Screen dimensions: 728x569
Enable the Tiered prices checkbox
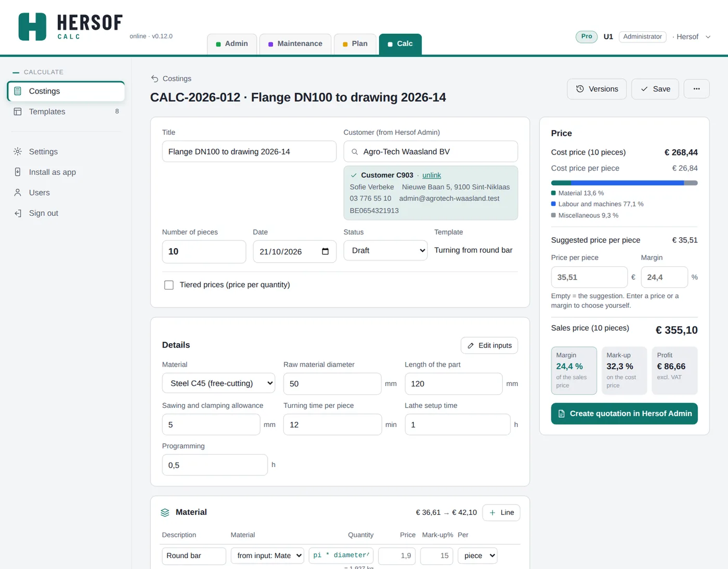(168, 285)
